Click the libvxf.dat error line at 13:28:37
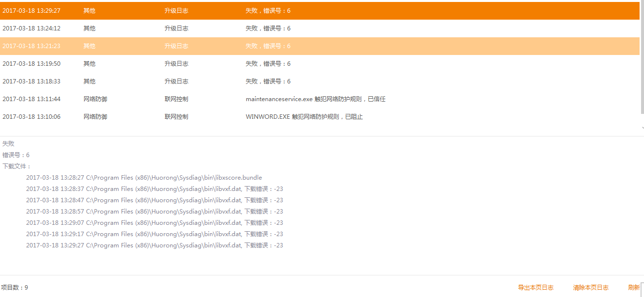Viewport: 644px width, 297px height. click(x=154, y=189)
